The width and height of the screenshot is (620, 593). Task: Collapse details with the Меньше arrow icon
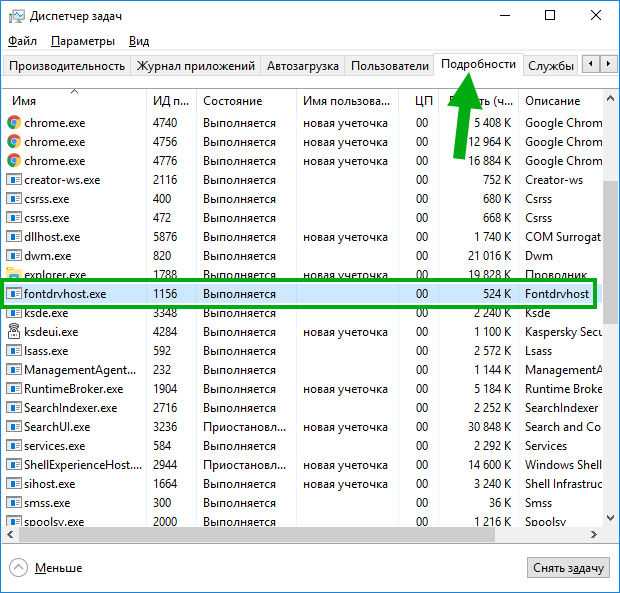click(18, 568)
